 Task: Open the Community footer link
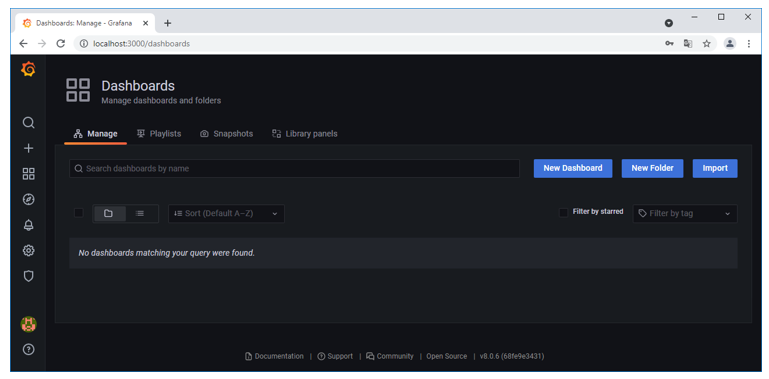tap(390, 356)
